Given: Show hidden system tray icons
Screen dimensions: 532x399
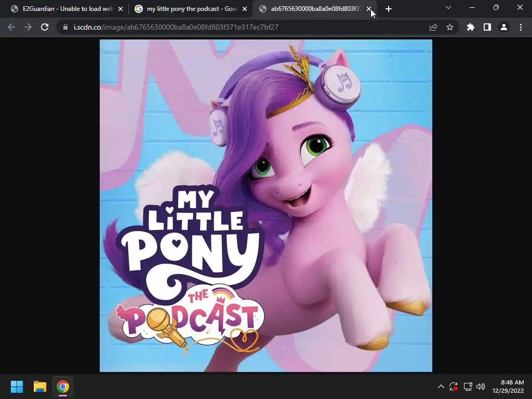Looking at the screenshot, I should click(441, 387).
